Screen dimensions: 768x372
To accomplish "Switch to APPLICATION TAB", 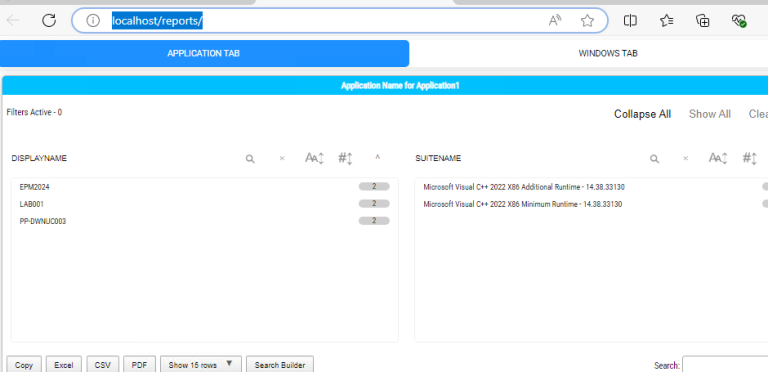I will (204, 53).
